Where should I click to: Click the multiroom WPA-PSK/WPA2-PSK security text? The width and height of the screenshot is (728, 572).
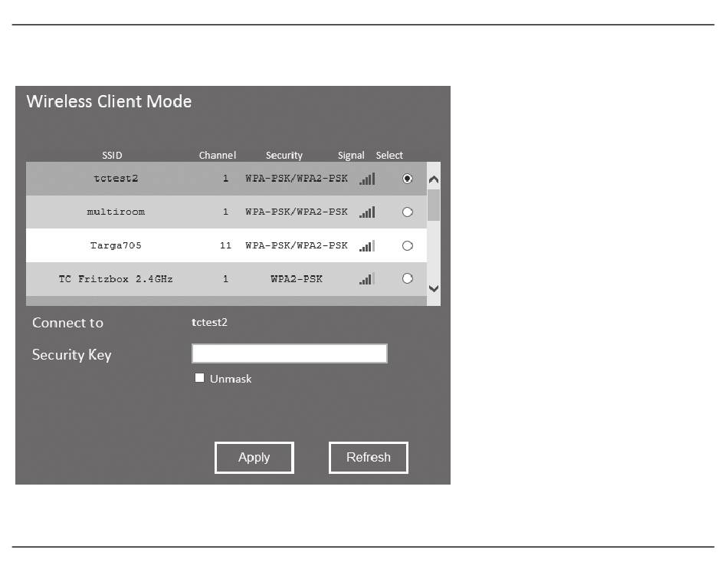(x=297, y=212)
